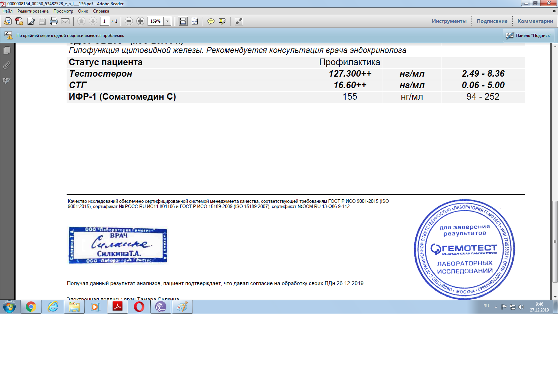Screen dimensions: 558x392
Task: Select the Highlight text tool
Action: click(x=222, y=21)
